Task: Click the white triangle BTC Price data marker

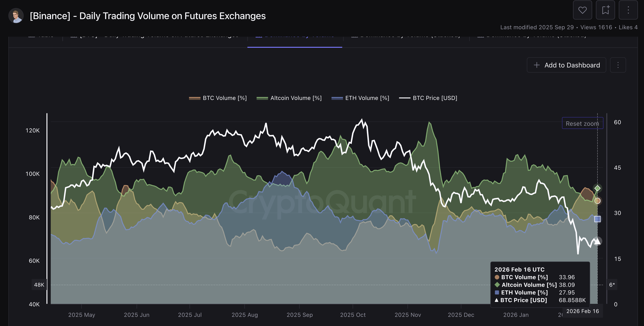Action: tap(597, 241)
